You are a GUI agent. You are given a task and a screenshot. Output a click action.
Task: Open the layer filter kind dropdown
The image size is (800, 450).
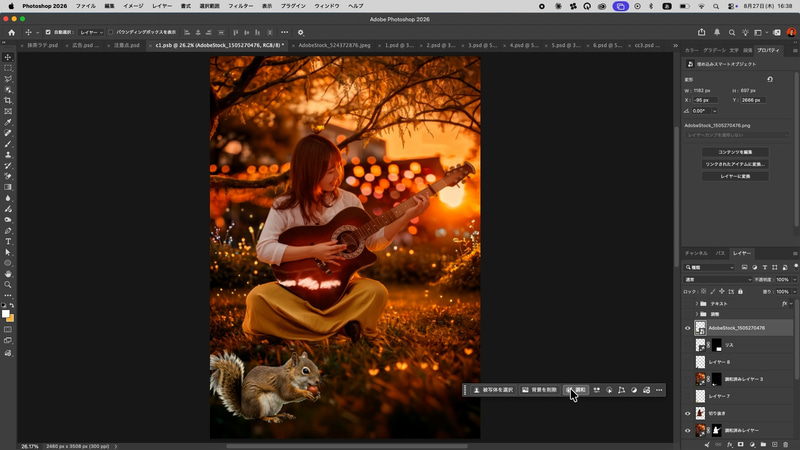click(x=710, y=267)
